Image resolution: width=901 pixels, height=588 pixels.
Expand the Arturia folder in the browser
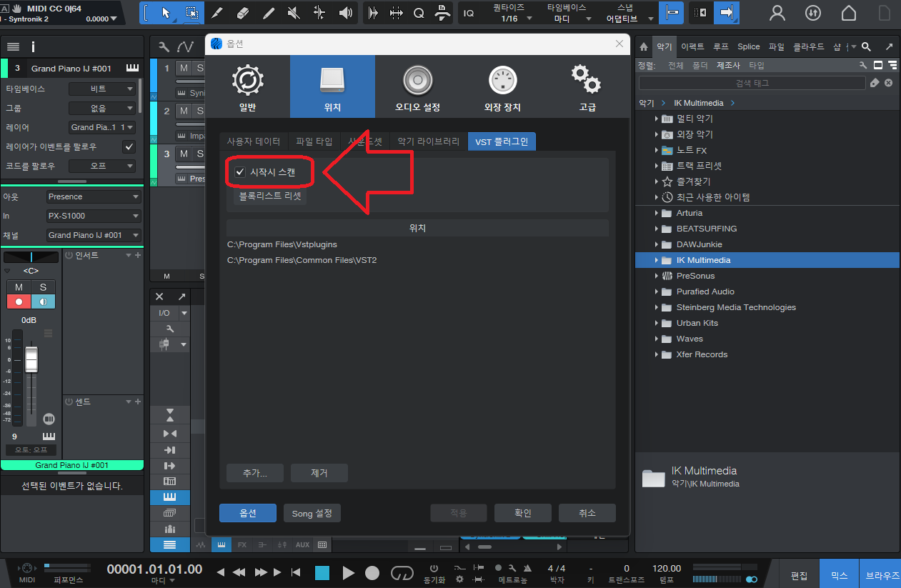(657, 213)
